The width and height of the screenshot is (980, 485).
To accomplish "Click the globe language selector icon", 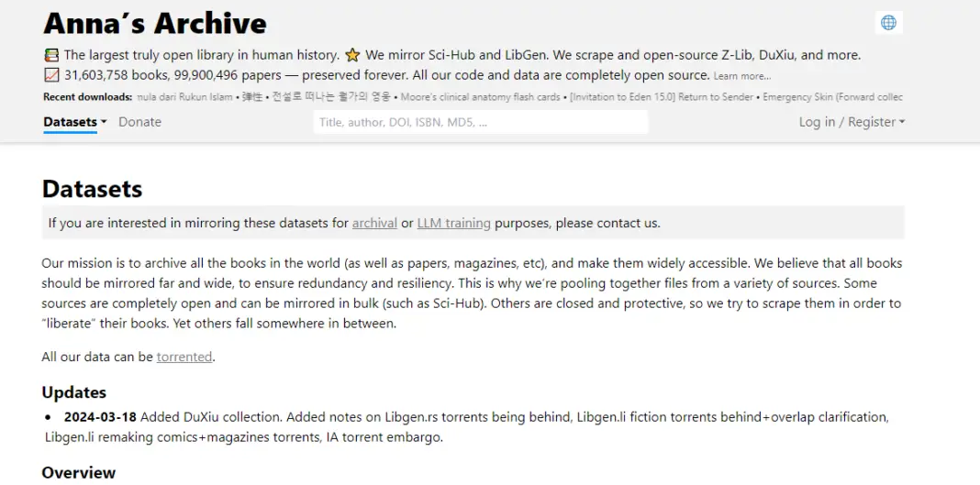I will tap(888, 23).
